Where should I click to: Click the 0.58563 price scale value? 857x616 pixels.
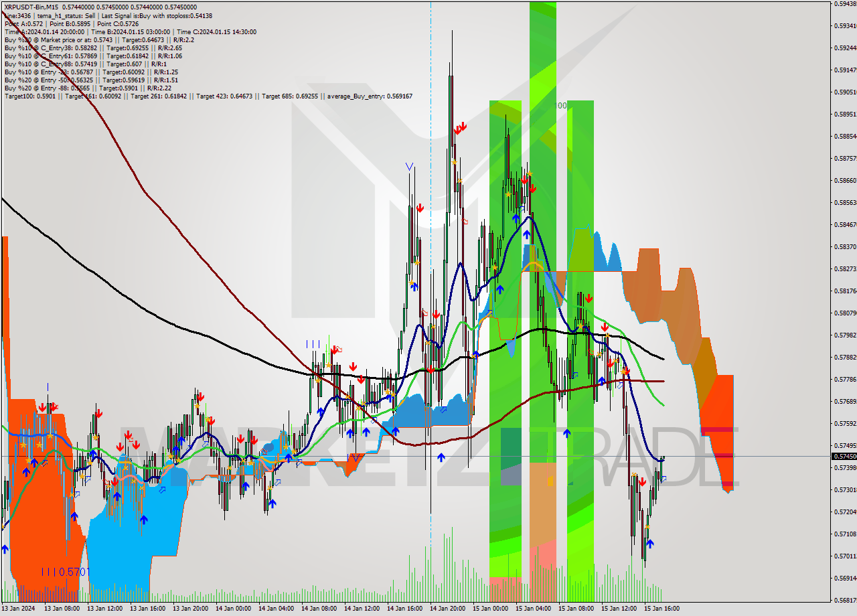tap(844, 202)
